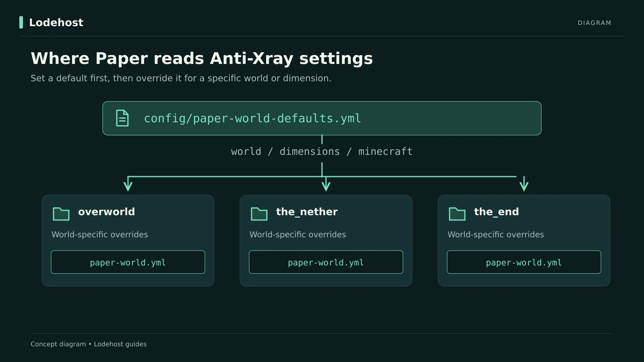Click the subtitle about setting a default first
This screenshot has height=362, width=644.
click(x=181, y=78)
